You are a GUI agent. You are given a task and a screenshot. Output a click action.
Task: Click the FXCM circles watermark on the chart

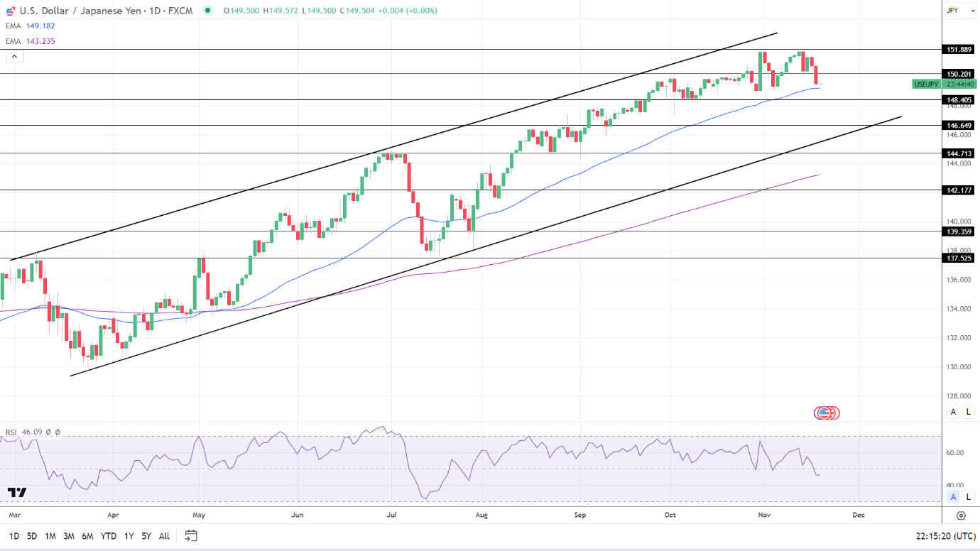825,413
